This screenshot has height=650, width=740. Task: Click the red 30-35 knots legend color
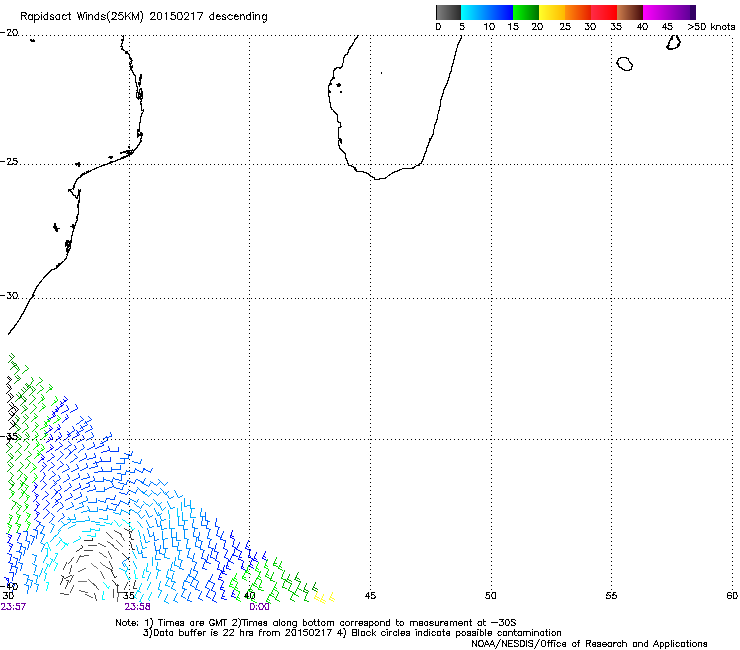click(604, 12)
